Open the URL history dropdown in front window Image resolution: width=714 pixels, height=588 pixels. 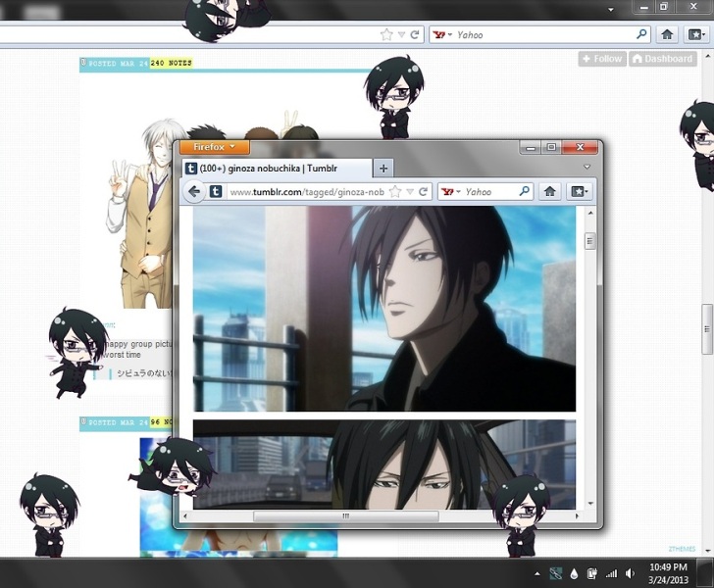(x=410, y=192)
